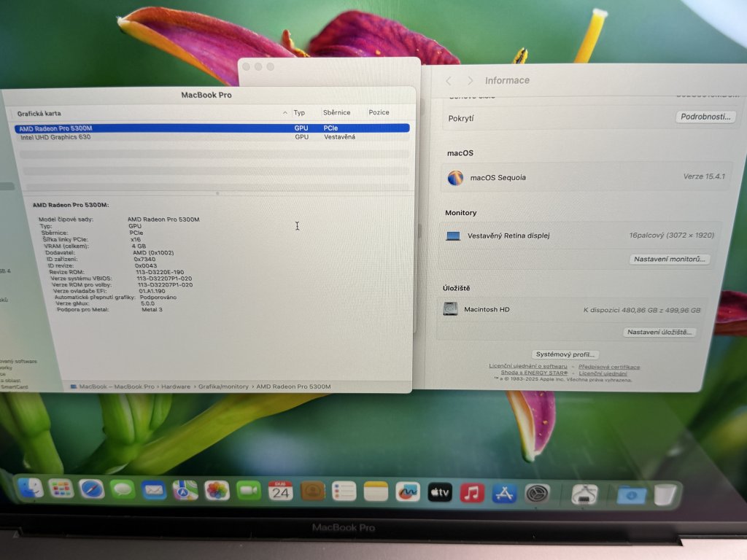
Task: Select the Intel UHD Graphics 630 row
Action: (213, 137)
